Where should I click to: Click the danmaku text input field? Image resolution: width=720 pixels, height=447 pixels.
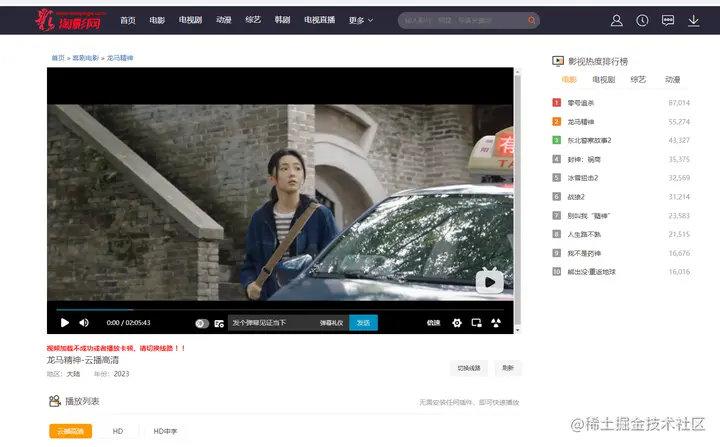click(x=274, y=323)
